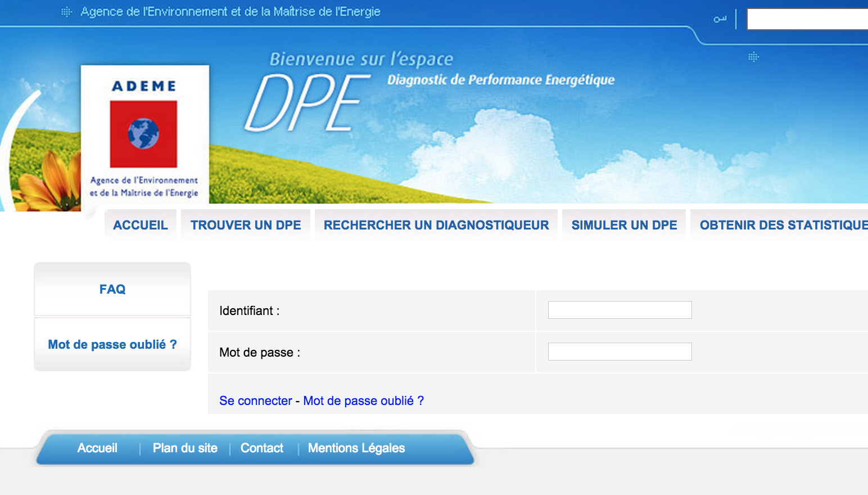The height and width of the screenshot is (495, 868).
Task: Open Contact footer link
Action: pyautogui.click(x=262, y=448)
